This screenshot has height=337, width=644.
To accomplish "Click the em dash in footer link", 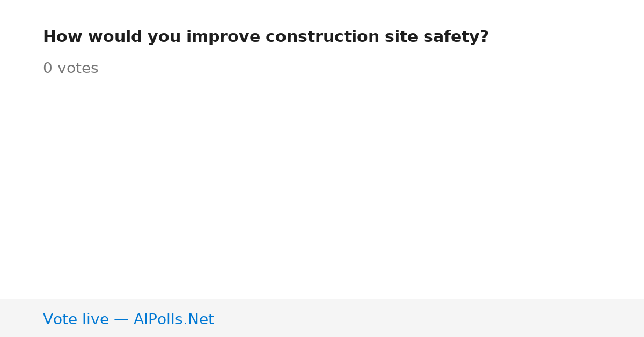I will click(121, 320).
